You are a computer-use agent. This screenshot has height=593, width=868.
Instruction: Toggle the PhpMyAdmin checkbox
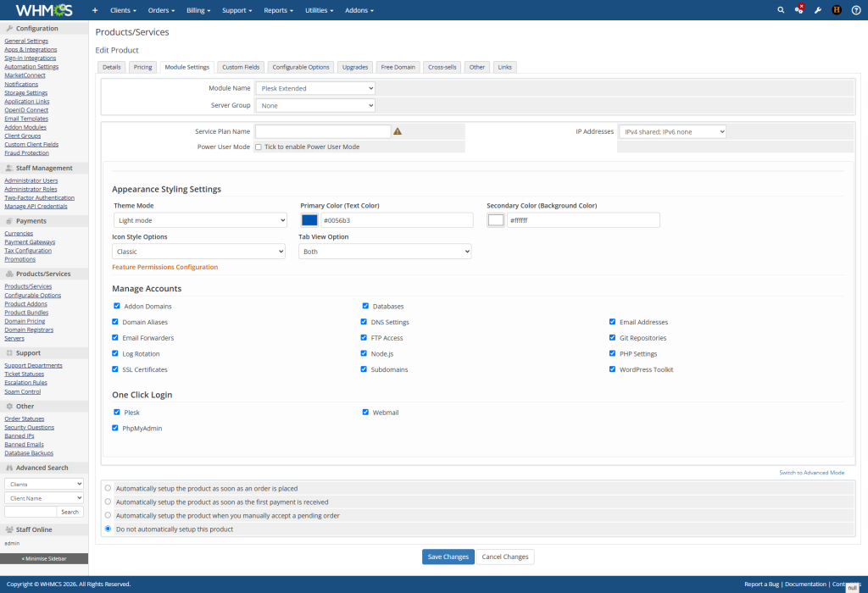pyautogui.click(x=115, y=428)
